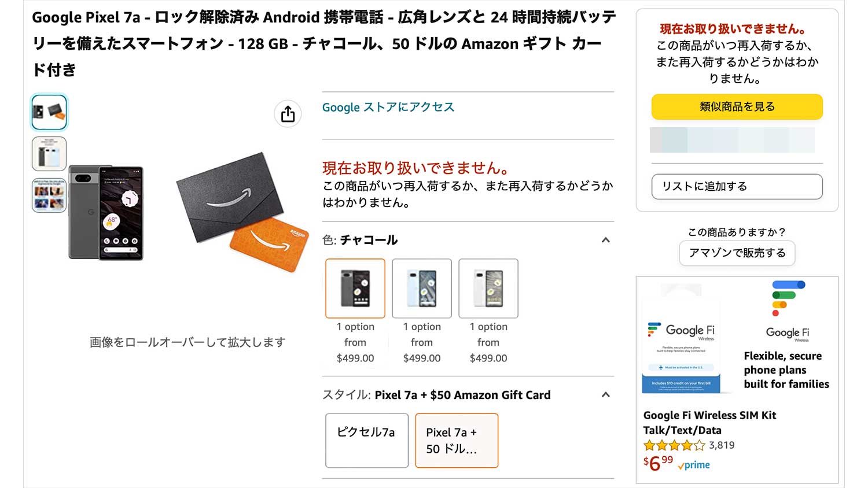Choose the blue Pixel 7a color swatch
This screenshot has height=488, width=868.
(x=422, y=288)
